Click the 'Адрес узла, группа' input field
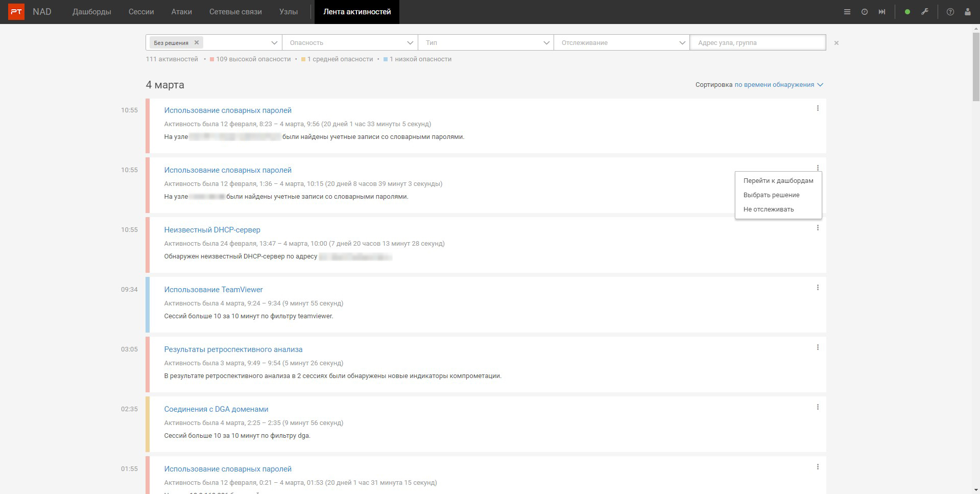Viewport: 980px width, 494px height. (x=757, y=43)
